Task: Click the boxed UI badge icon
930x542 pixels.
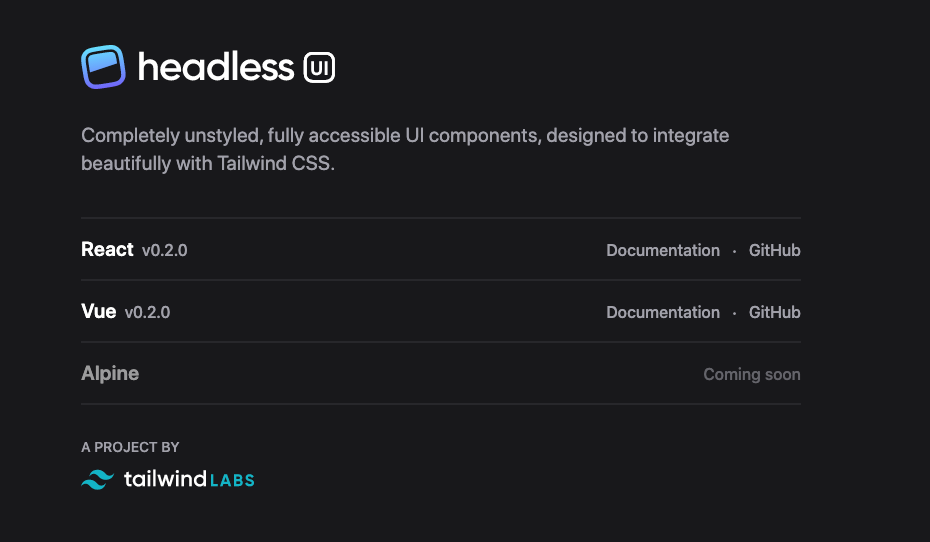Action: (319, 68)
